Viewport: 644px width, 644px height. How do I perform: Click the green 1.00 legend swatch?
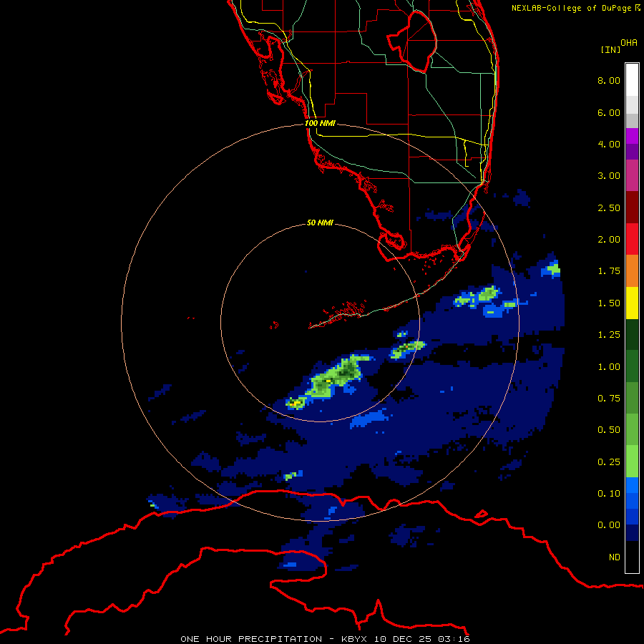coord(632,366)
